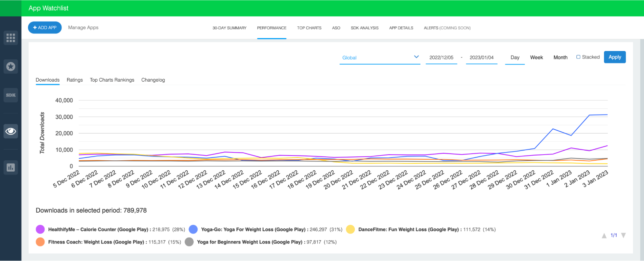
Task: Open Manage Apps link
Action: point(83,27)
